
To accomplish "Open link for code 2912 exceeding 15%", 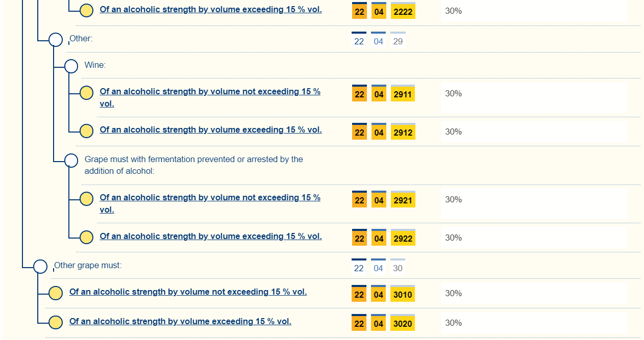I will (x=210, y=130).
